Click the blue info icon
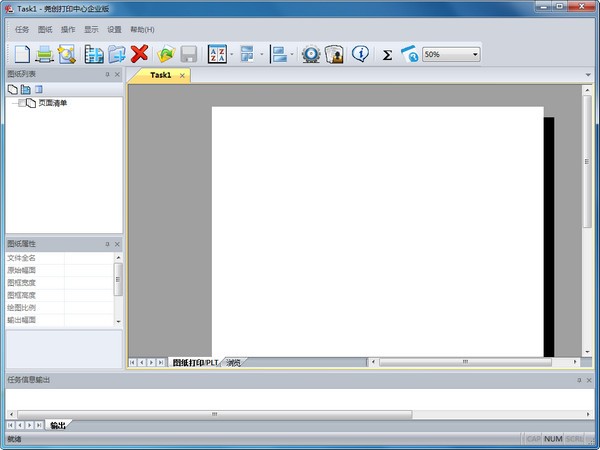The width and height of the screenshot is (600, 450). click(x=360, y=54)
